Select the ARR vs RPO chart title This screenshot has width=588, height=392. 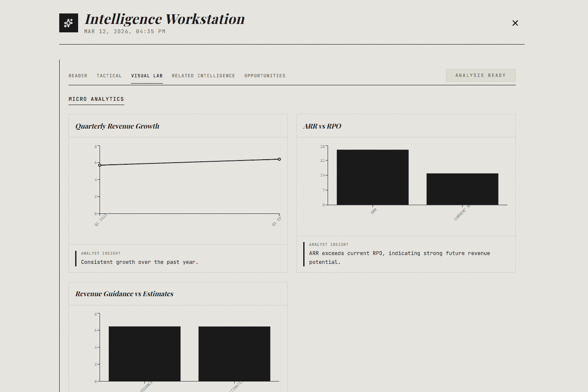coord(322,126)
